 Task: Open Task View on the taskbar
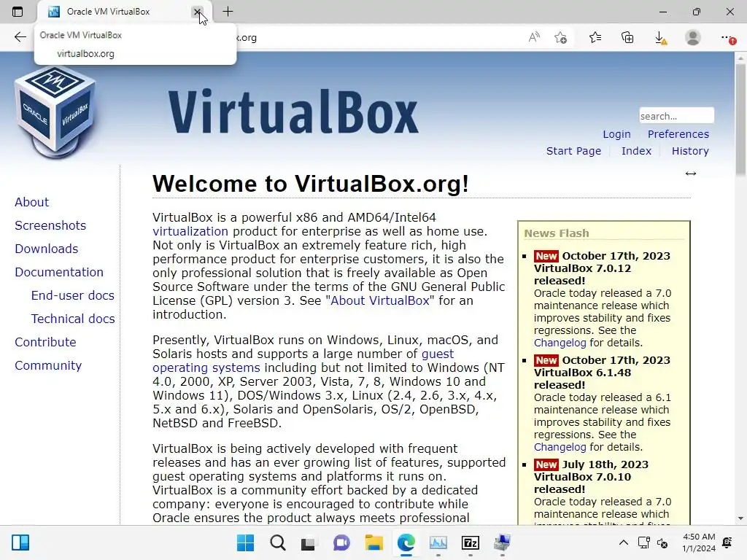[x=309, y=542]
